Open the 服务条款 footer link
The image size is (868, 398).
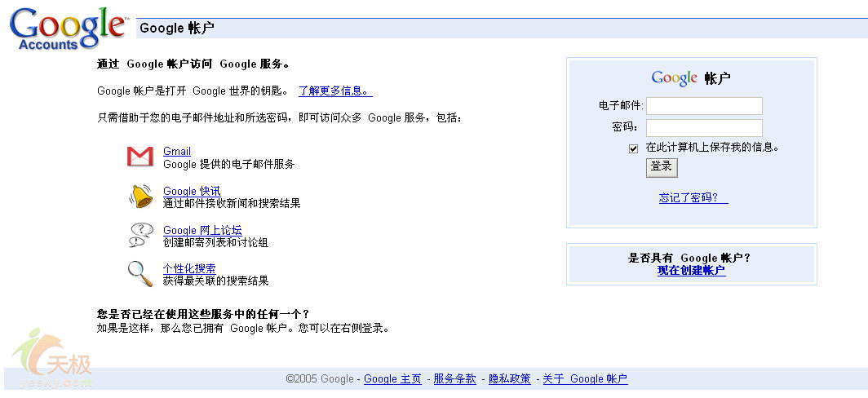454,379
